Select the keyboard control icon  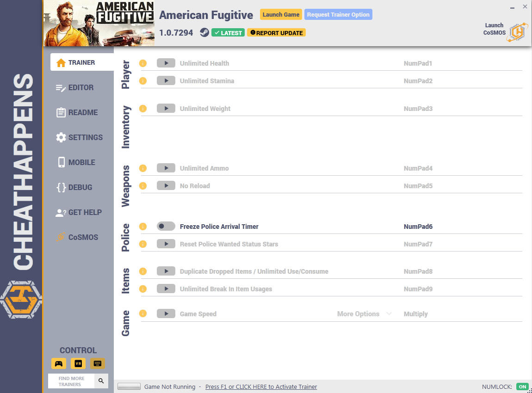[x=97, y=363]
